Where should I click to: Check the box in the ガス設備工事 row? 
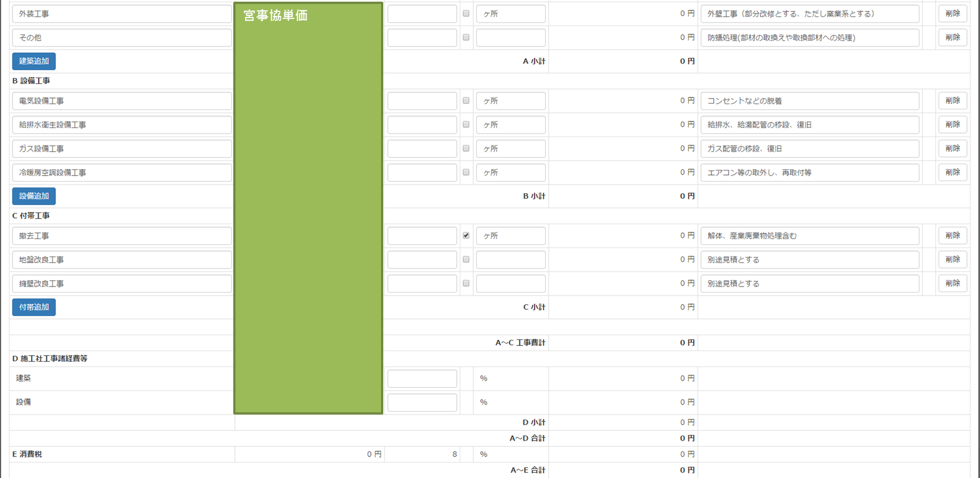tap(466, 148)
